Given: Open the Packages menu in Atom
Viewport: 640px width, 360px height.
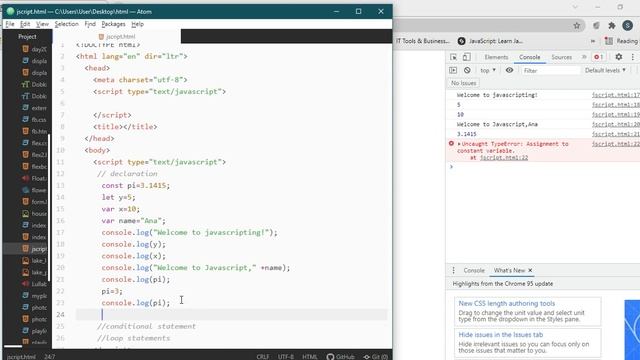Looking at the screenshot, I should pyautogui.click(x=113, y=24).
